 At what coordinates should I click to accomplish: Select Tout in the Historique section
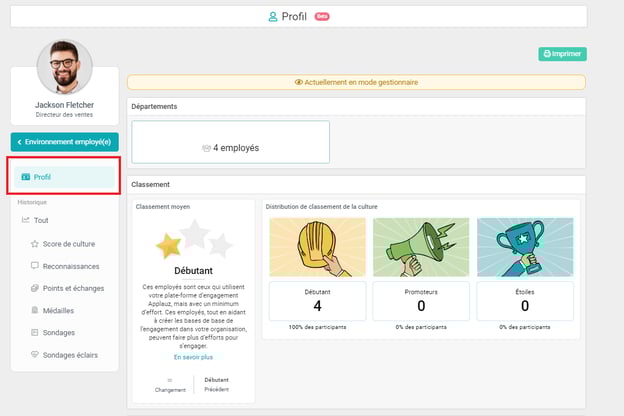(x=41, y=220)
